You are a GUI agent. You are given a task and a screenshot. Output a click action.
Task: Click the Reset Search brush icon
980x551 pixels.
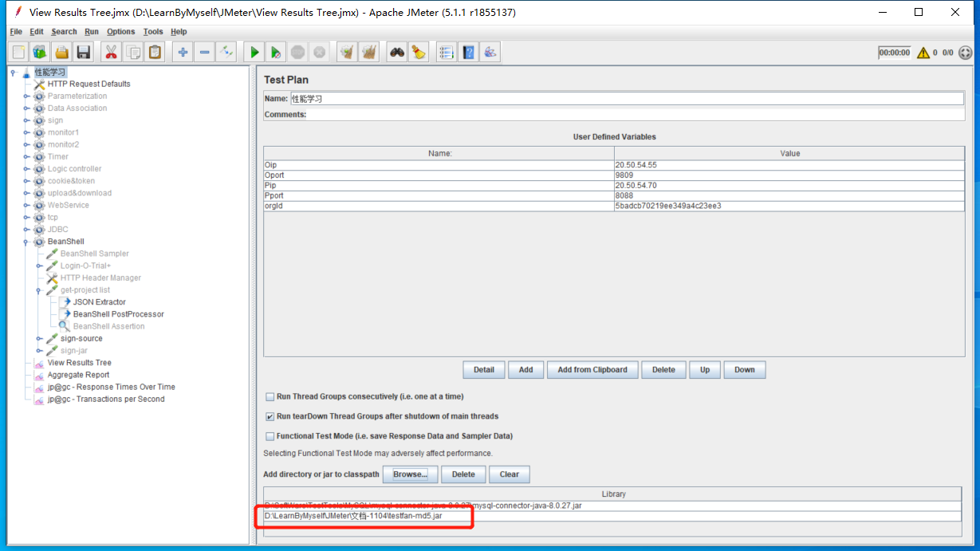(418, 53)
